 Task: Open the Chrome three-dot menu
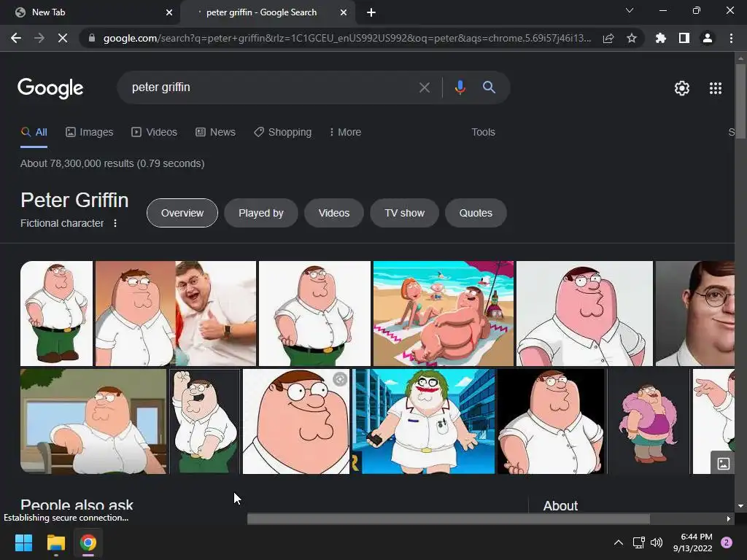[731, 38]
